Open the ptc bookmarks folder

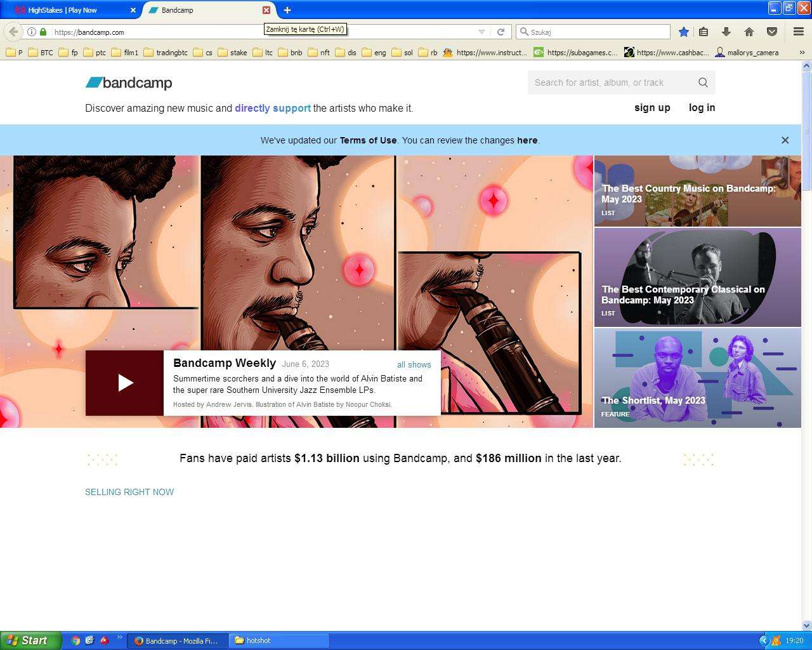[x=95, y=53]
